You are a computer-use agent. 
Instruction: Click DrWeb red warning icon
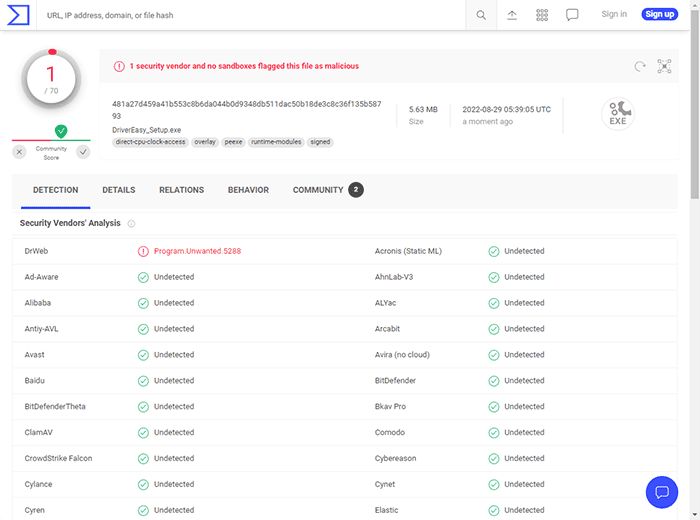click(143, 251)
